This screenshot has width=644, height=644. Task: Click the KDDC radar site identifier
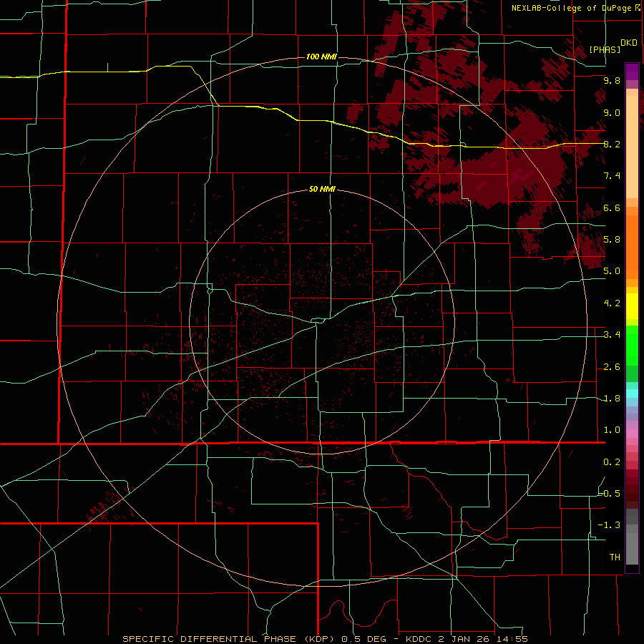[419, 639]
